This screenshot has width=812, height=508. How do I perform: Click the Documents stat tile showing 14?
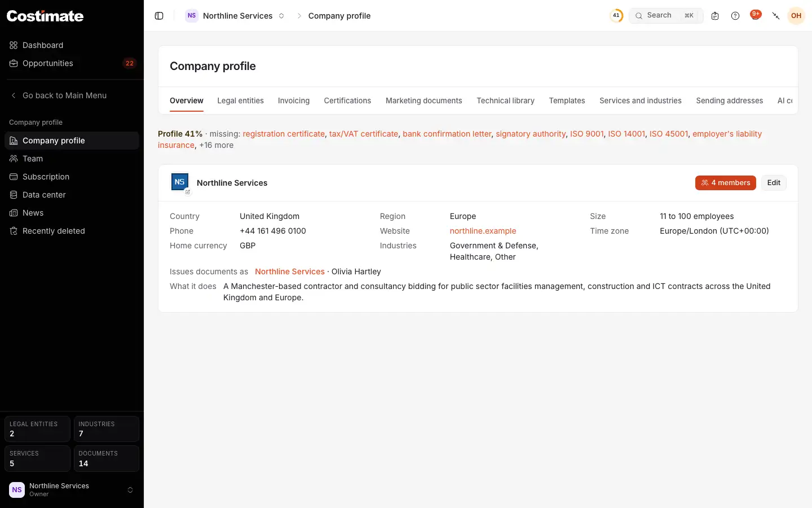pyautogui.click(x=107, y=458)
